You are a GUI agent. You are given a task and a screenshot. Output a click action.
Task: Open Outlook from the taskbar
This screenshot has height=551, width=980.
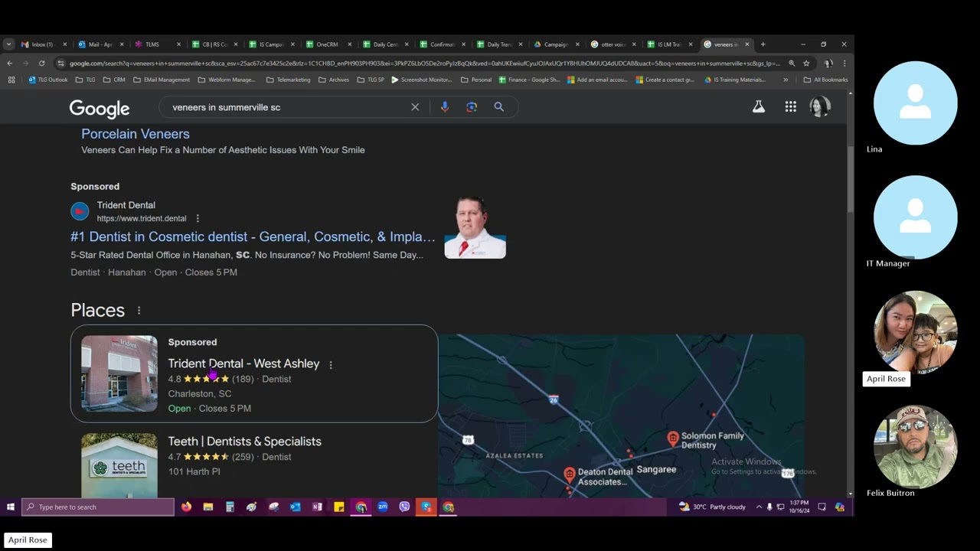click(x=296, y=507)
